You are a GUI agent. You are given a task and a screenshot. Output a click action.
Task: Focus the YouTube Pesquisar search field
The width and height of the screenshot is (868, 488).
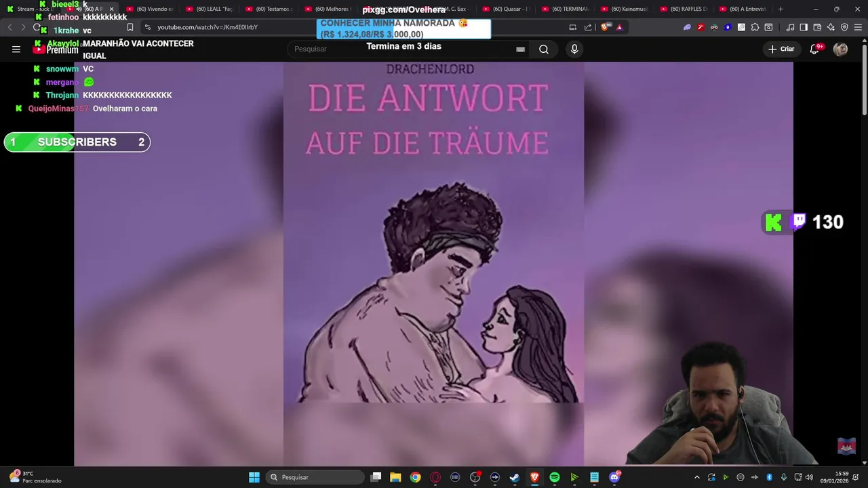point(409,49)
